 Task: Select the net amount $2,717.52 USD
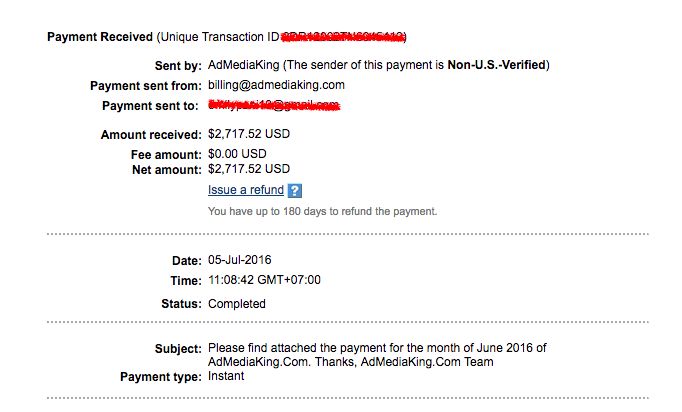click(249, 169)
